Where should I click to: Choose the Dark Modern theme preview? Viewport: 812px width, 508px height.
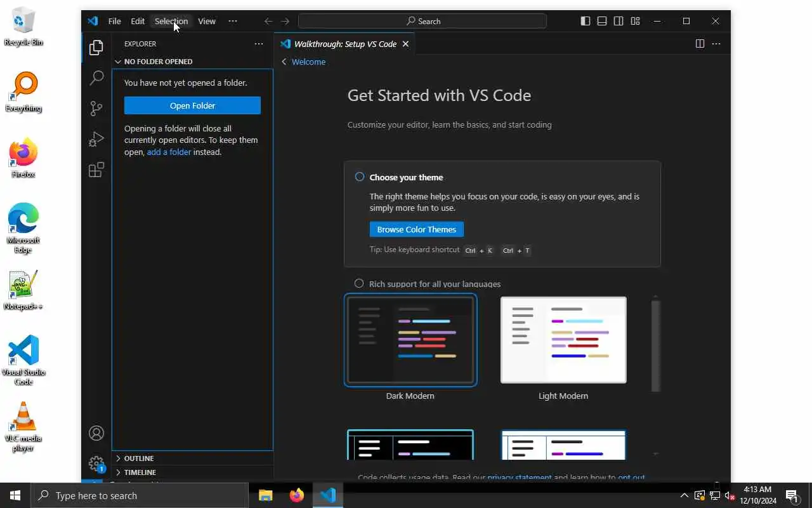tap(410, 340)
